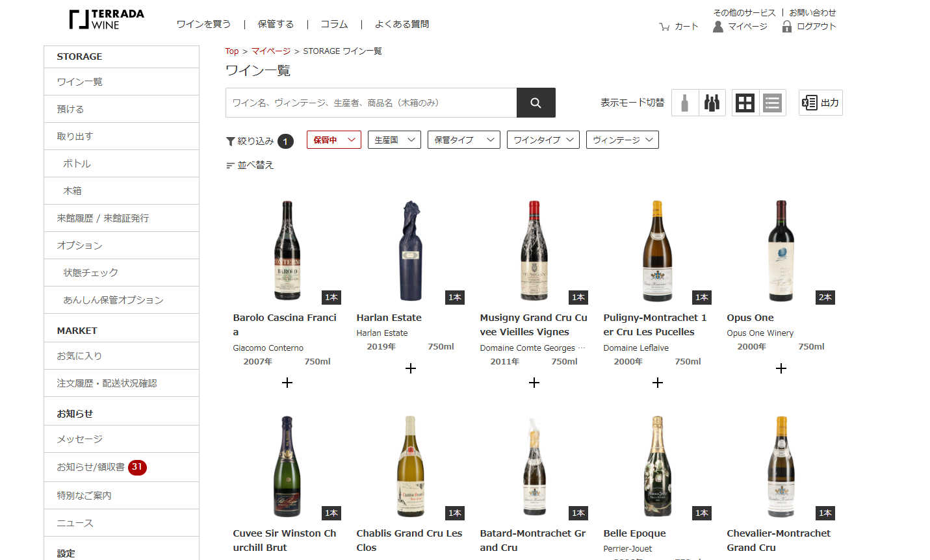Click the filter count badge 1

click(285, 141)
